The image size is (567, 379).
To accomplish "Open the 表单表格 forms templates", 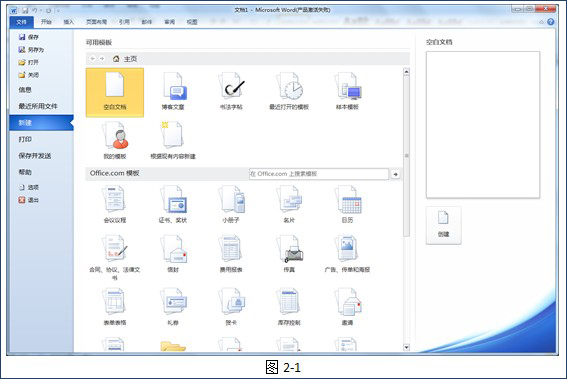I will point(115,307).
